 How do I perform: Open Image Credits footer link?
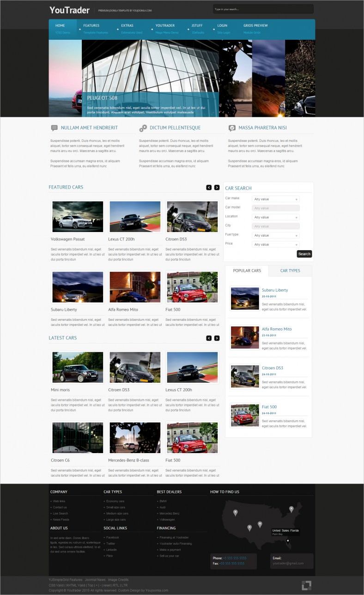[118, 580]
